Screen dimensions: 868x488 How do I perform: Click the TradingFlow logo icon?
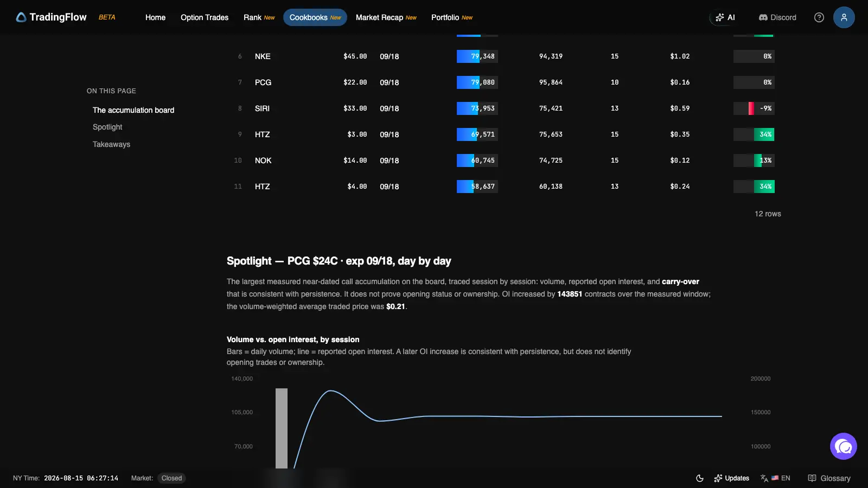[x=21, y=17]
